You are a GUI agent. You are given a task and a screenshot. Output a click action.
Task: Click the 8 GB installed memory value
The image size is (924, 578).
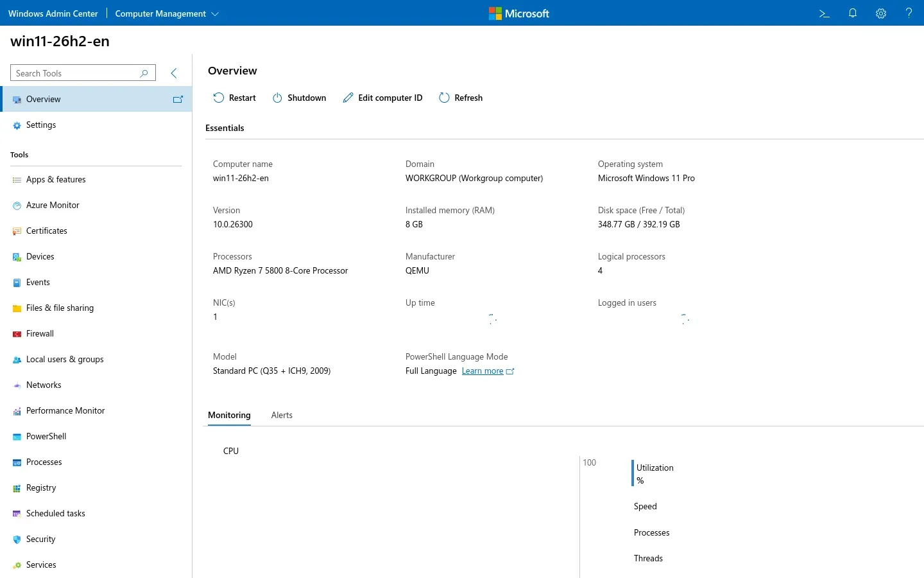414,224
